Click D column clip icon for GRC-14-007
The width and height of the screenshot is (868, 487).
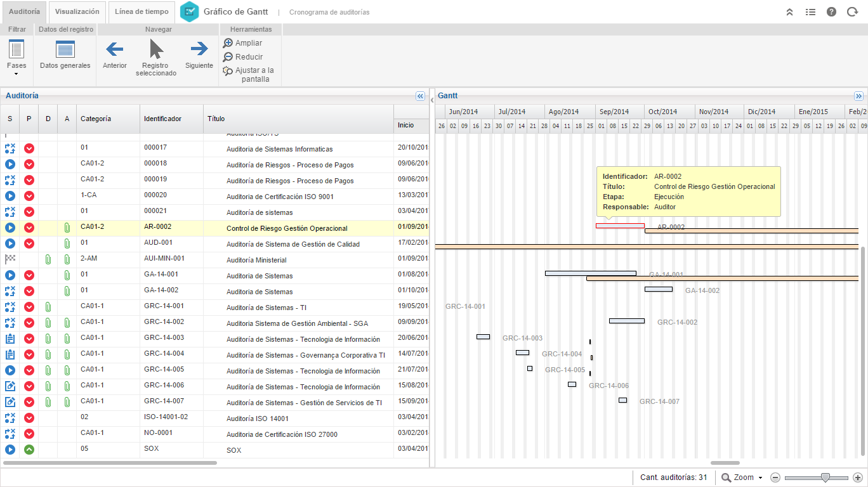(x=48, y=402)
